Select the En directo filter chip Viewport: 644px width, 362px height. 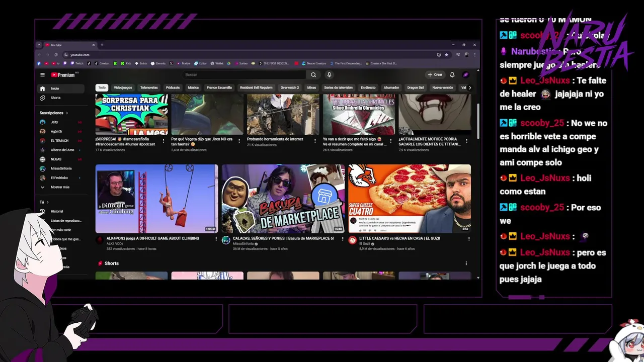[368, 87]
